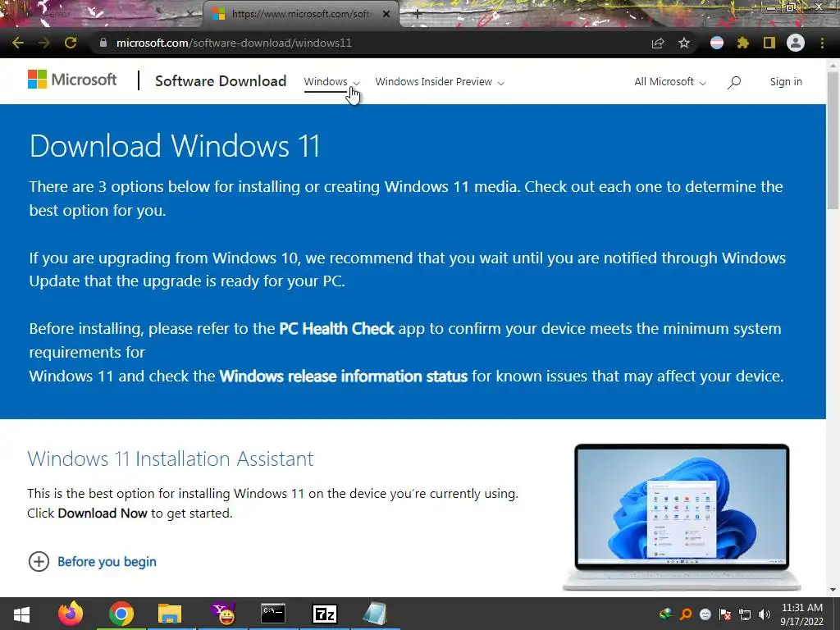The width and height of the screenshot is (840, 630).
Task: Share this page via share icon
Action: tap(658, 43)
